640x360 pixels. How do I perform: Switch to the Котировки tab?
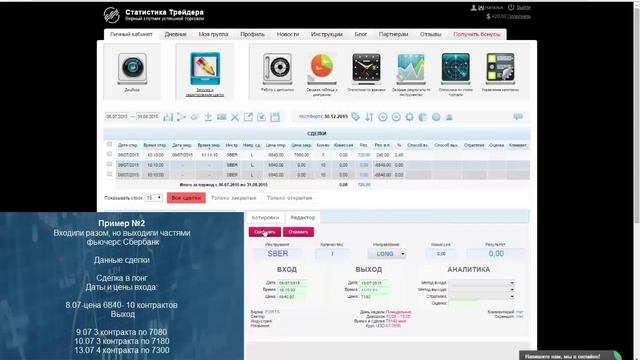[x=265, y=218]
